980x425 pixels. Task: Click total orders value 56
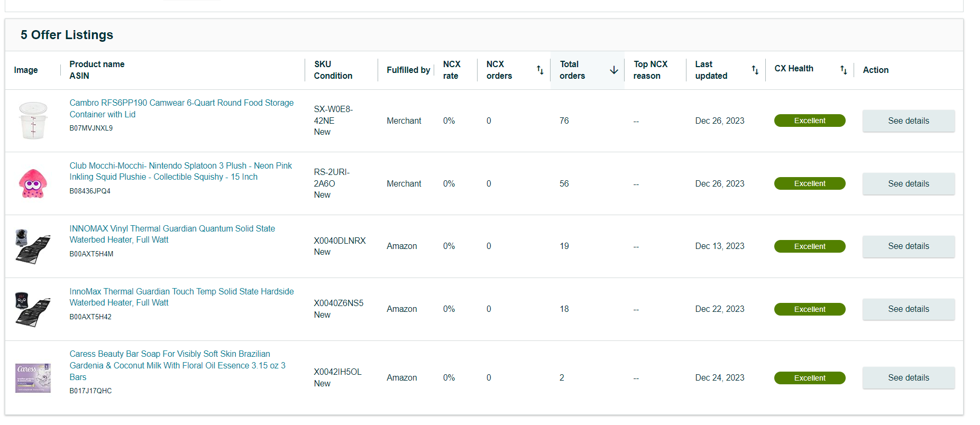[x=564, y=183]
